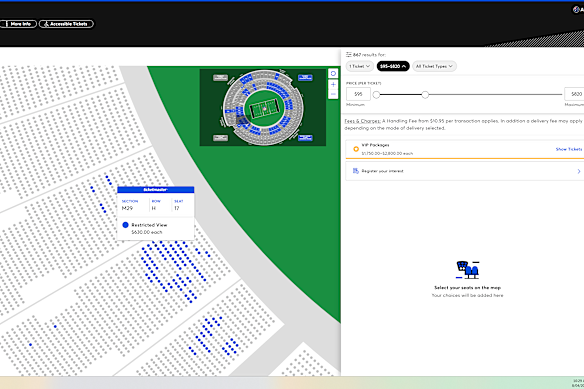Zoom in on the seat map
584x389 pixels.
coord(333,85)
